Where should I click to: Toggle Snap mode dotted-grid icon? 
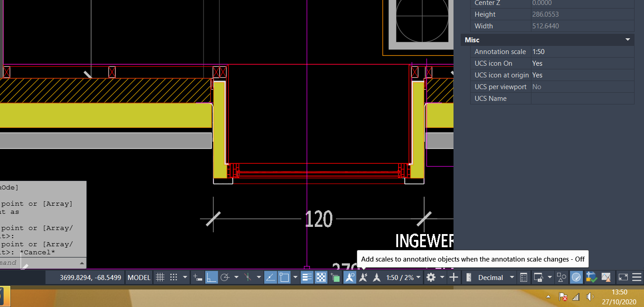174,277
